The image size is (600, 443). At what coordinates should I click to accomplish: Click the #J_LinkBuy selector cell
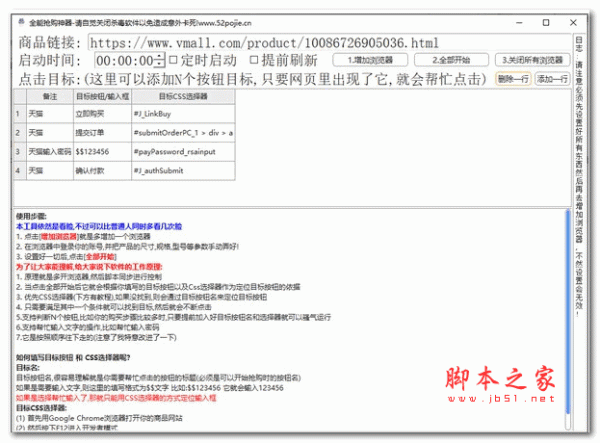(x=183, y=114)
